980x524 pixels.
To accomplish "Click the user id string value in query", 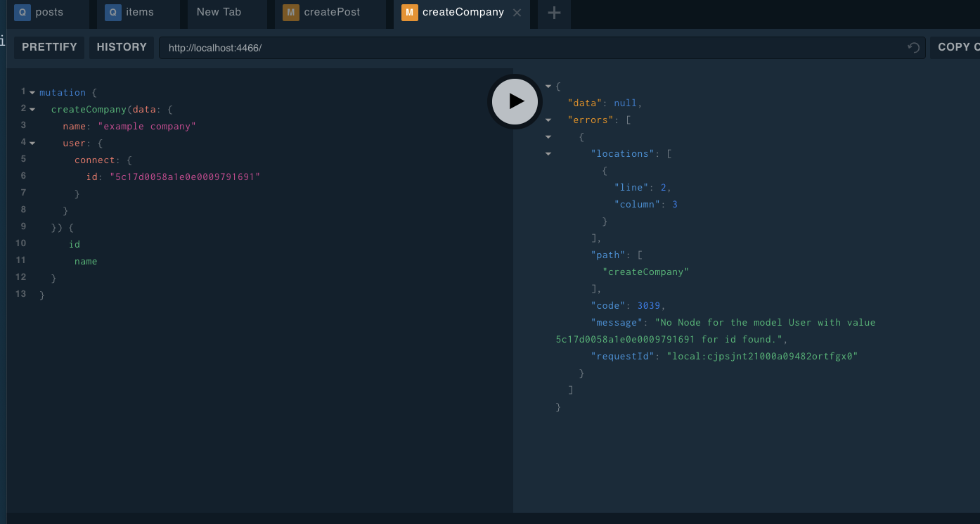I will click(x=185, y=177).
